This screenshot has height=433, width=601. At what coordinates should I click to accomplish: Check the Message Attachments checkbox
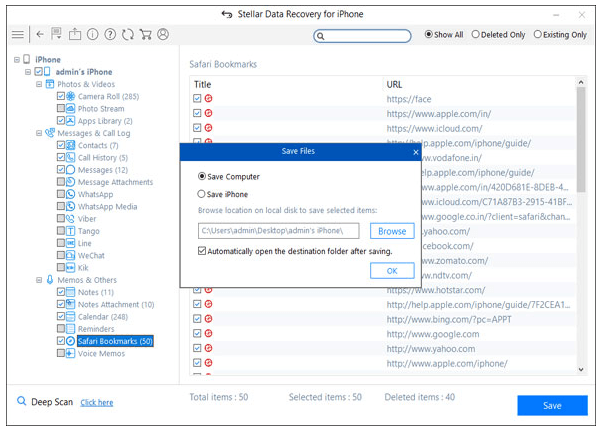pos(61,182)
